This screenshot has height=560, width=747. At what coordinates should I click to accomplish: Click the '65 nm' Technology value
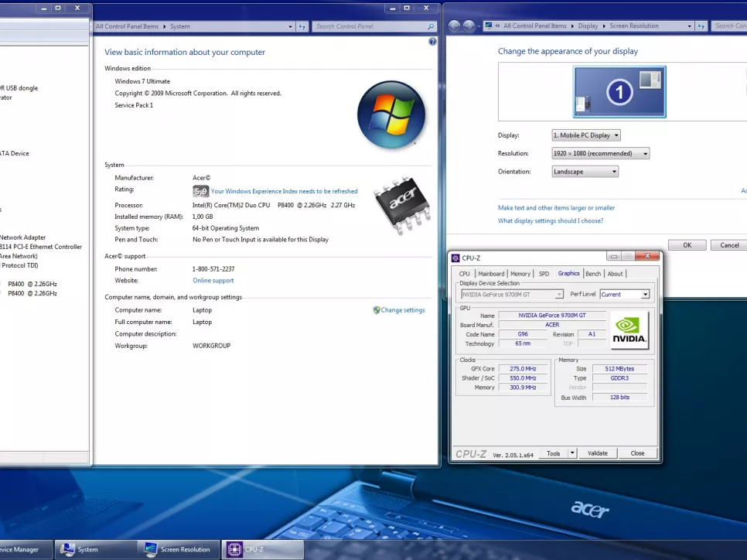tap(523, 343)
